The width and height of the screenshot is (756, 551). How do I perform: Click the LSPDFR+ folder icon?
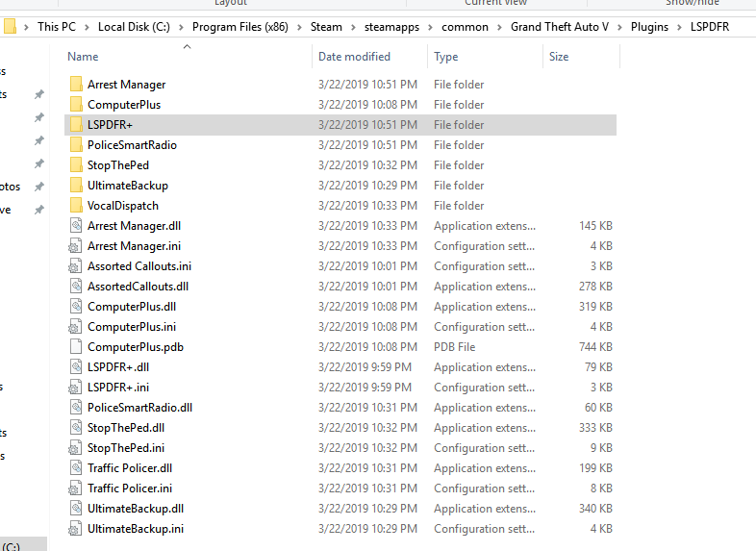coord(76,125)
